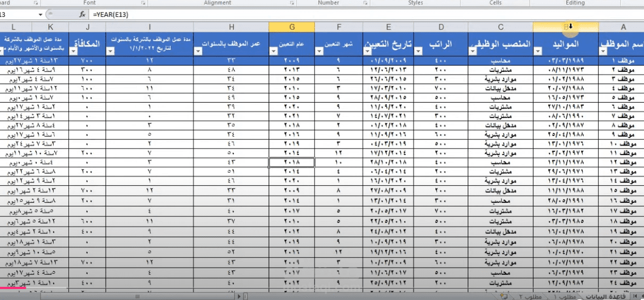644x300 pixels.
Task: Select the years-of-service cell for موظف ٧
Action: point(150,116)
